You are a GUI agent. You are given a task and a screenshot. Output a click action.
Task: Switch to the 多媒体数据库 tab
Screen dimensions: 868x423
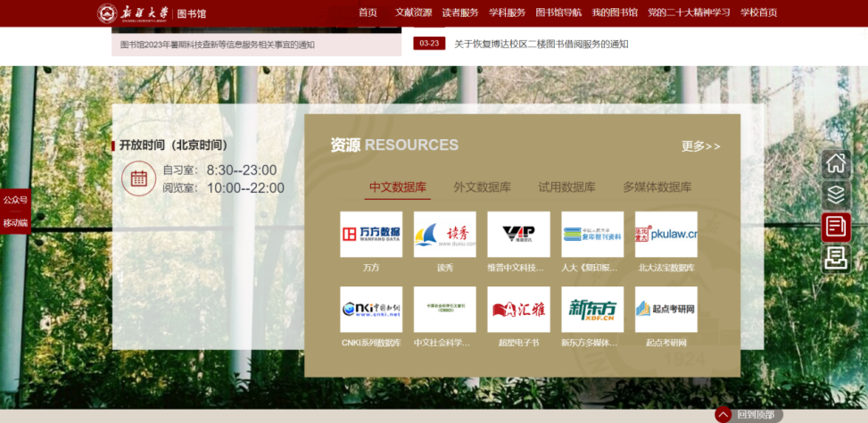pos(657,187)
